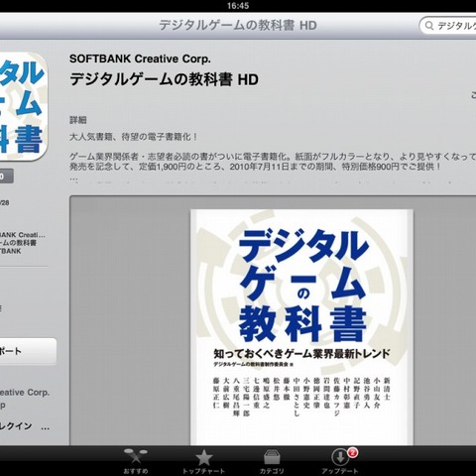Tap the magnifier icon in the search box

click(x=429, y=26)
